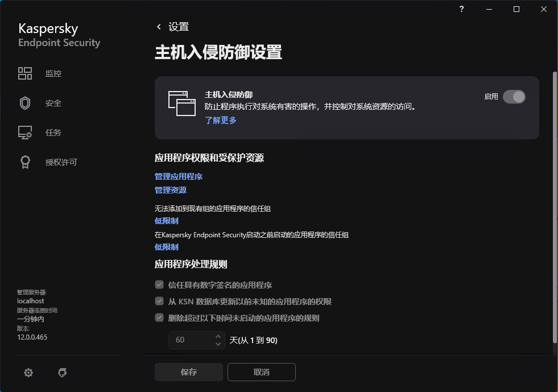Click the Kaspersky Endpoint Security logo text
Viewport: 558px width, 392px height.
59,35
